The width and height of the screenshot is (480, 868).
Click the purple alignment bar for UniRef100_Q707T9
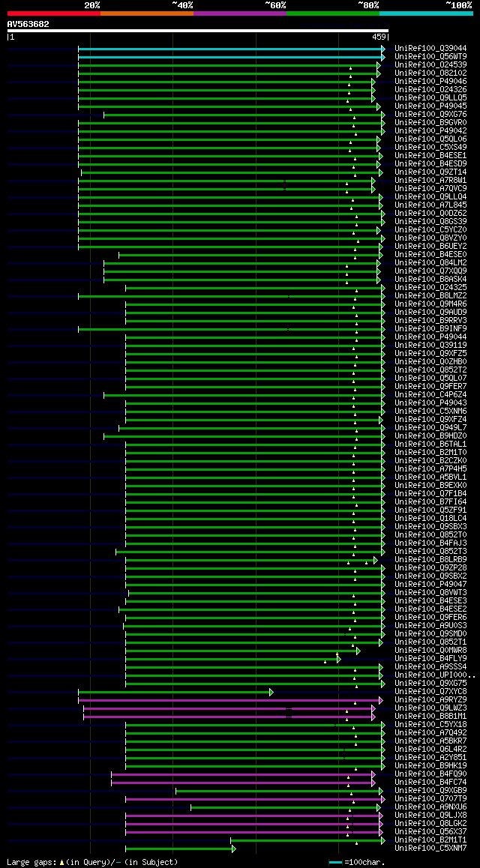[255, 800]
